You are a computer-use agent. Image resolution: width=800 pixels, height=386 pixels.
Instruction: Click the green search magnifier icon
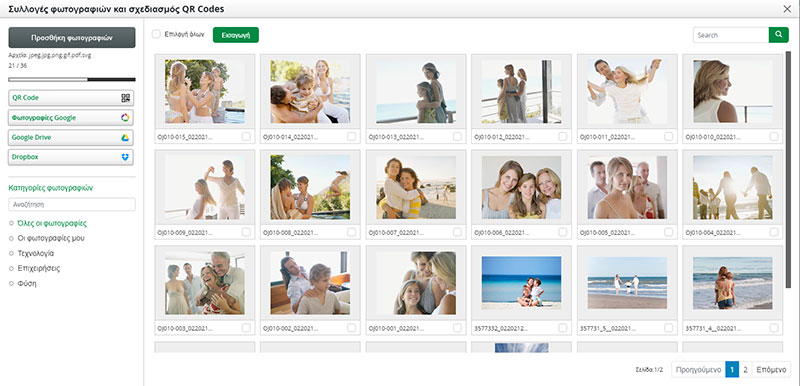click(779, 35)
